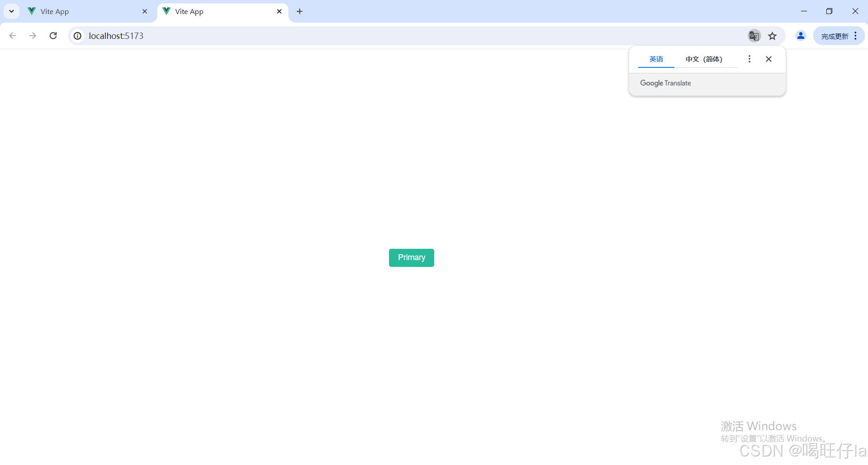Open a new browser tab
The image size is (868, 465).
[x=299, y=12]
